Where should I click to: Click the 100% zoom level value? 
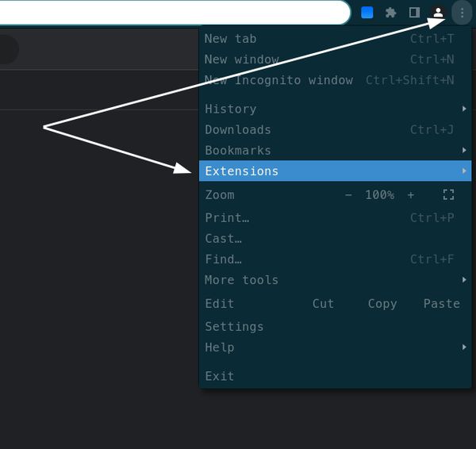point(379,194)
